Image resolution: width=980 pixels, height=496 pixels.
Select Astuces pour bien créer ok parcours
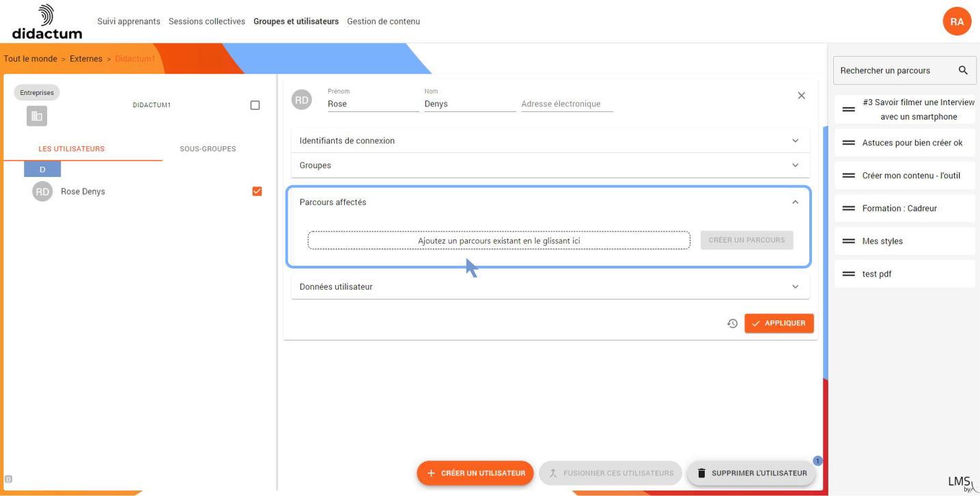(x=905, y=143)
